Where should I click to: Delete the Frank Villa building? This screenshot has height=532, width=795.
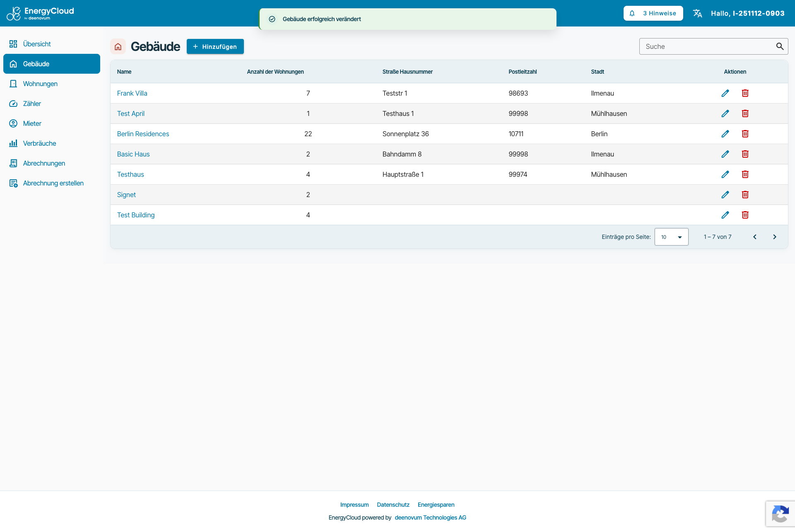click(x=745, y=93)
